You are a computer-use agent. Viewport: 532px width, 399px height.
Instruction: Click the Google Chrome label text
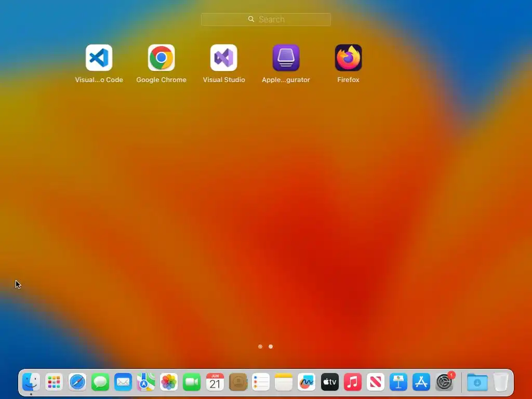pyautogui.click(x=161, y=79)
